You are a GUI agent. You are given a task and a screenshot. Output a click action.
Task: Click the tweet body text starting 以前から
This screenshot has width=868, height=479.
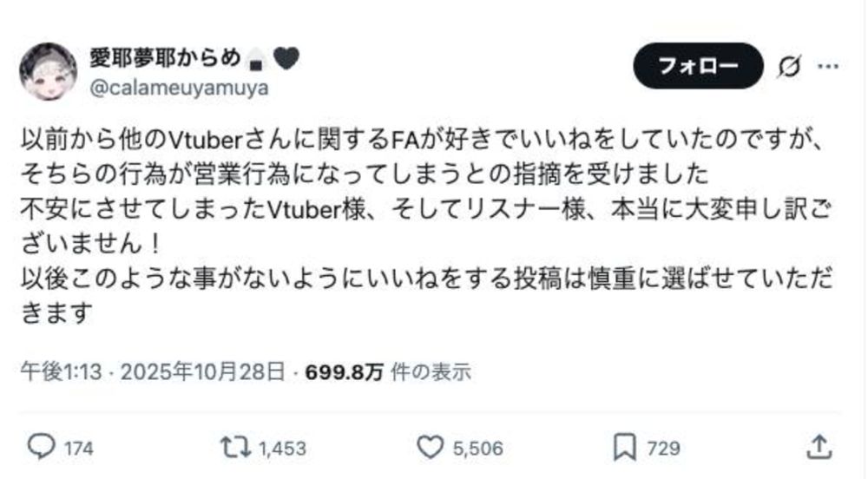[x=427, y=226]
